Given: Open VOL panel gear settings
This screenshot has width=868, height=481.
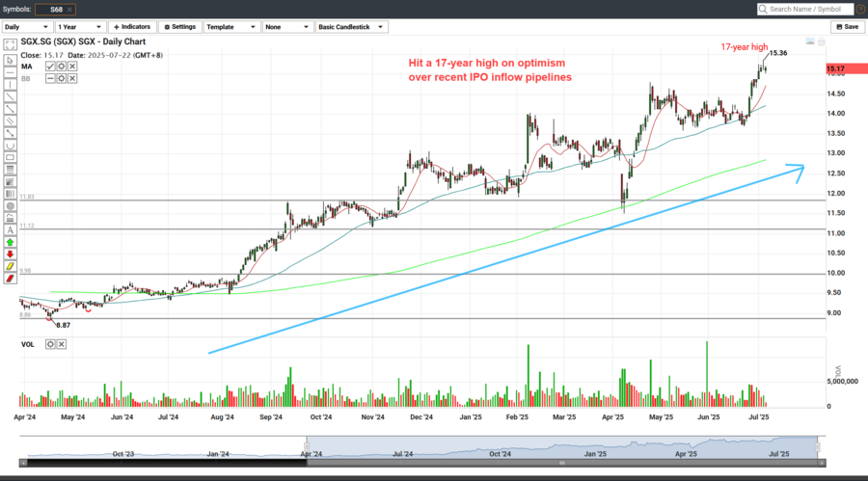Looking at the screenshot, I should pos(50,344).
